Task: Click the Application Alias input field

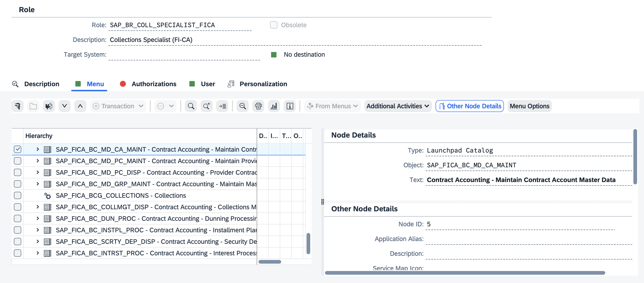Action: (529, 239)
